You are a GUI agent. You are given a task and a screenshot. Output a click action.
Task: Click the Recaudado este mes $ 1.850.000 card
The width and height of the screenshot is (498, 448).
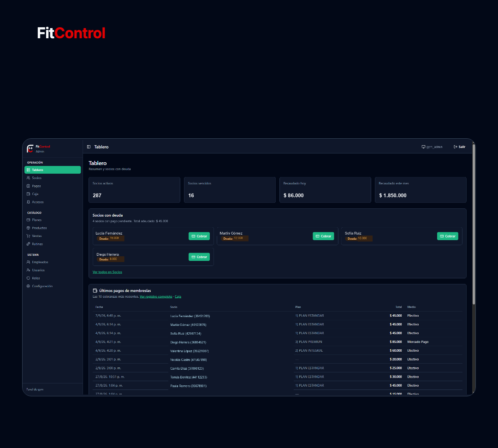click(x=421, y=190)
